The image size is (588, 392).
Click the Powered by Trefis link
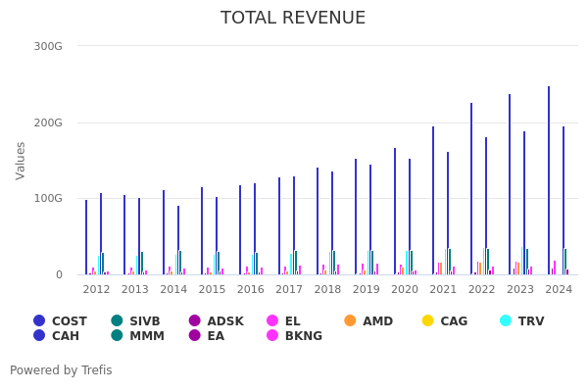[61, 370]
